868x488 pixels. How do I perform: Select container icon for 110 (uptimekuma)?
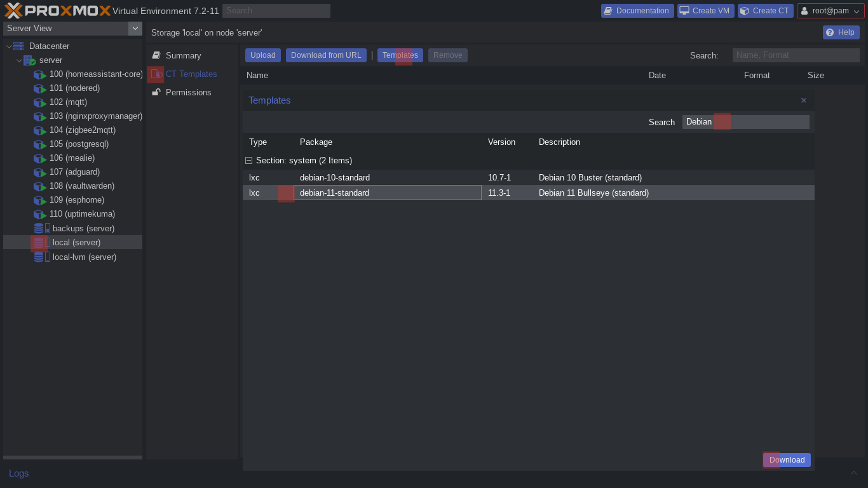tap(40, 214)
